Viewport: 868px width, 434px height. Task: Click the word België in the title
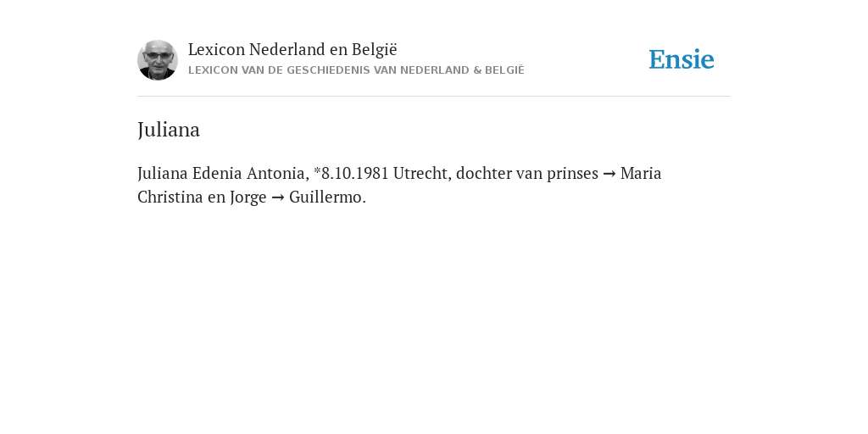tap(374, 49)
